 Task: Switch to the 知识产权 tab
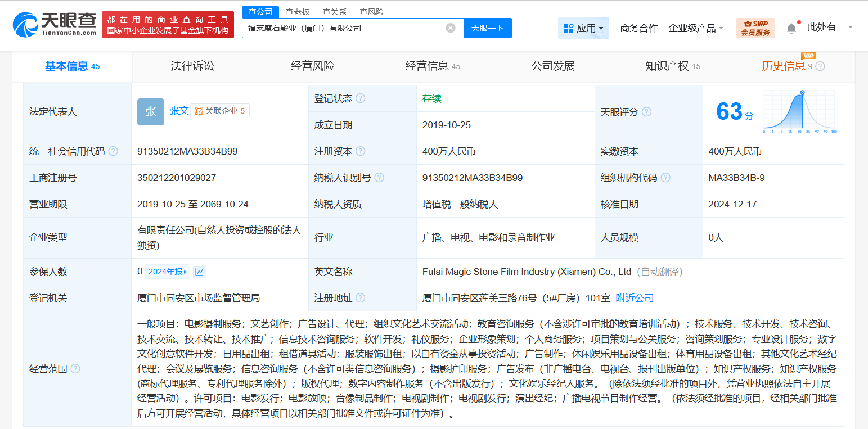tap(673, 66)
